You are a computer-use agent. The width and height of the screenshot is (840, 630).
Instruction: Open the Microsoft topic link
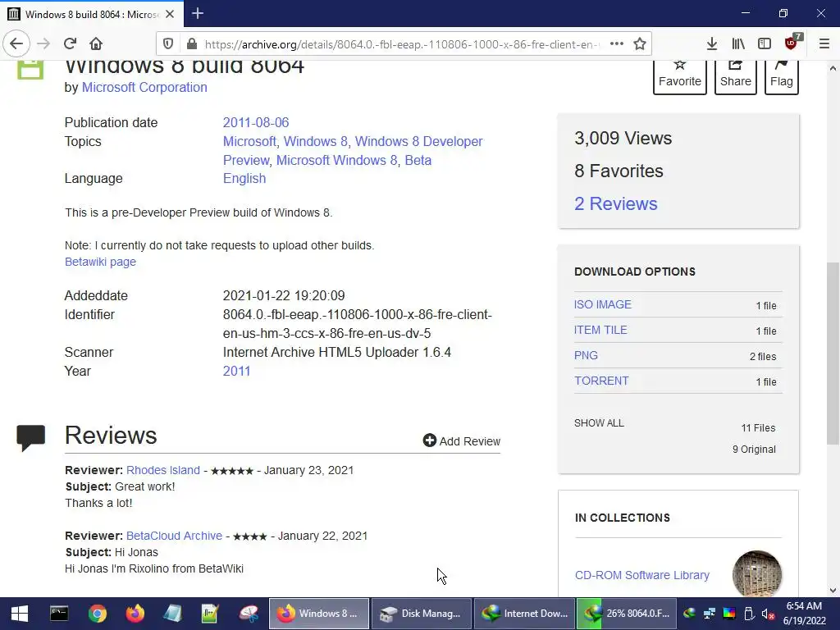[249, 141]
